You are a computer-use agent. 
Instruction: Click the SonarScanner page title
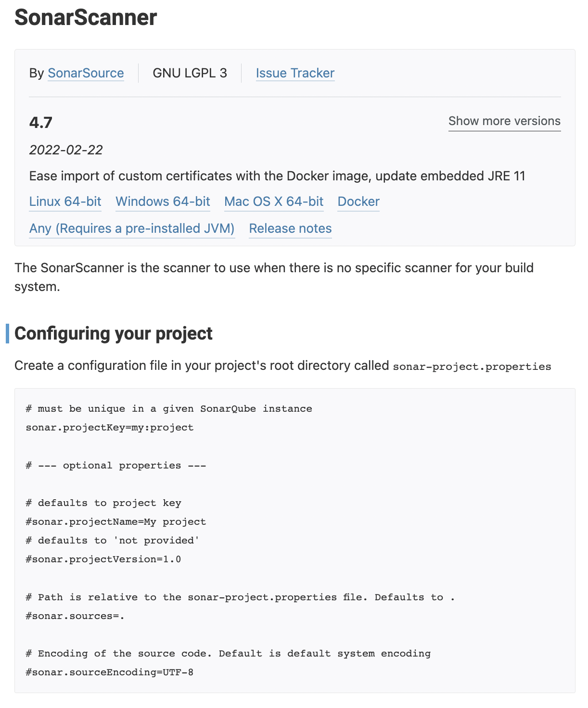click(x=86, y=17)
